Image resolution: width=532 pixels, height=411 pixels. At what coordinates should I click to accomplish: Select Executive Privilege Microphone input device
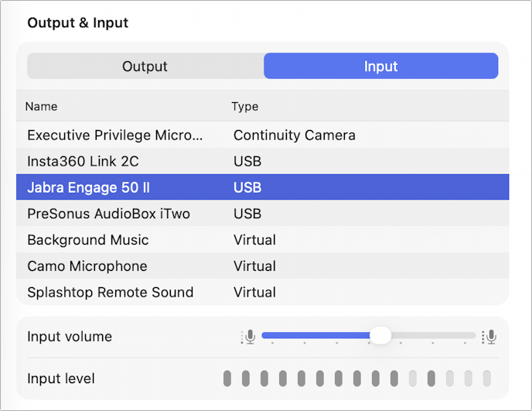114,135
